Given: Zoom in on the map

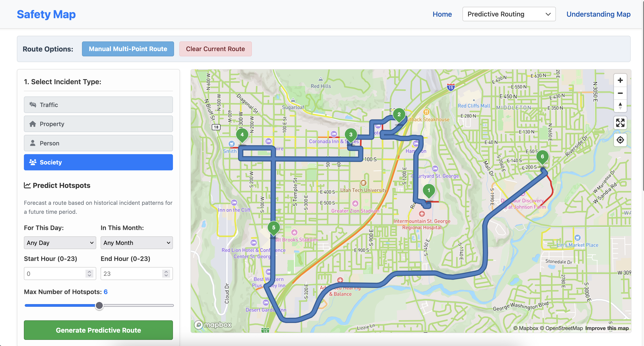Looking at the screenshot, I should 620,80.
